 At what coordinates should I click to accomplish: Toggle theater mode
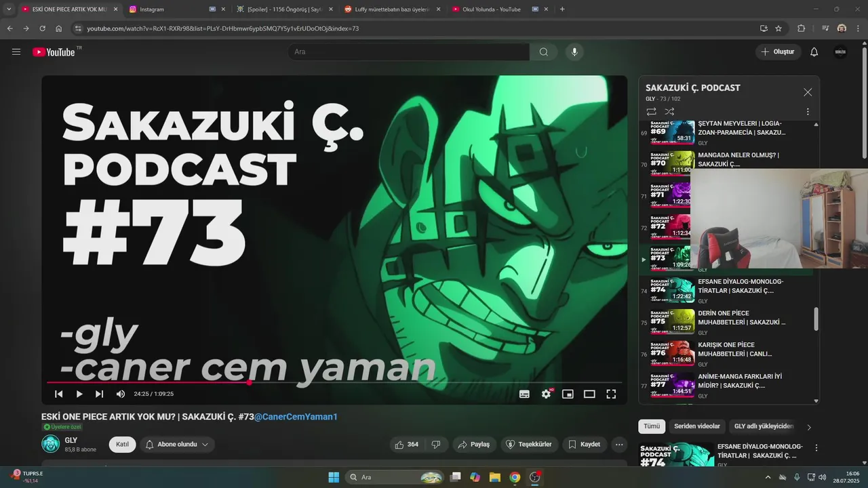[589, 394]
